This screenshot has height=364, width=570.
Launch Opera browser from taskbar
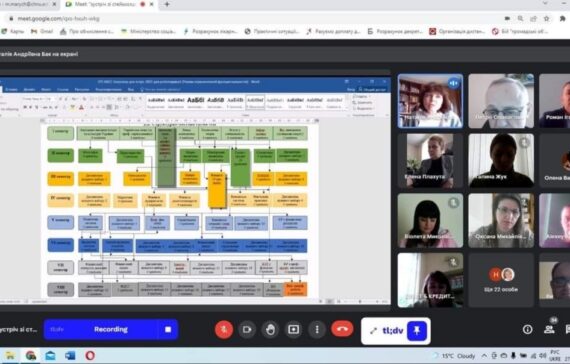[x=90, y=355]
